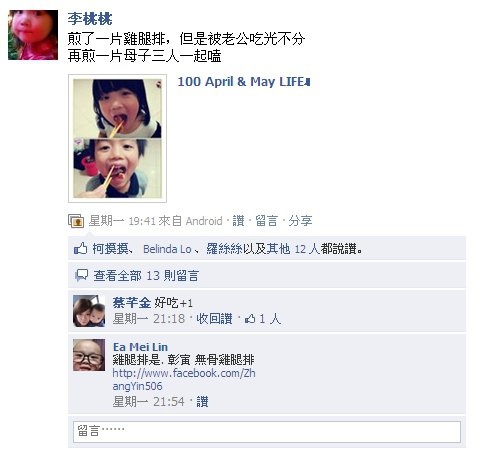The width and height of the screenshot is (490, 452).
Task: Open the 100 April & May LIFE album
Action: (x=244, y=82)
